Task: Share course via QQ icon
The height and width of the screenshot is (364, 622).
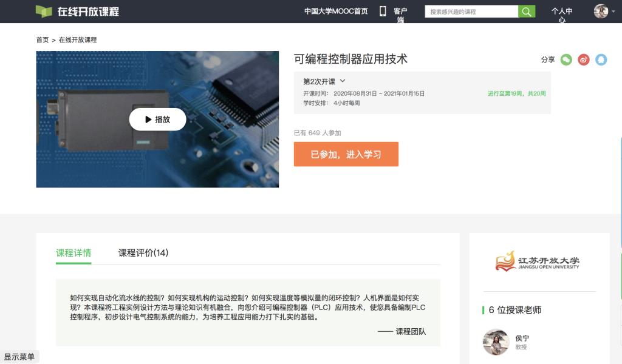Action: [601, 59]
